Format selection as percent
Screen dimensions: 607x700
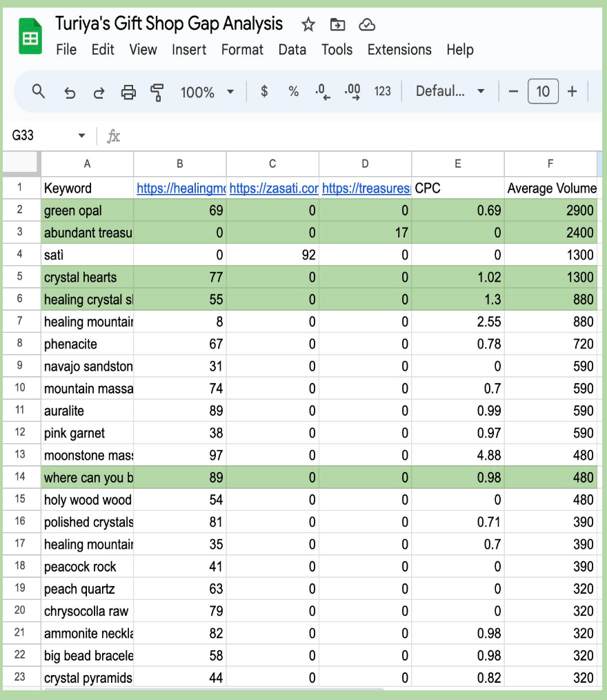pos(292,90)
